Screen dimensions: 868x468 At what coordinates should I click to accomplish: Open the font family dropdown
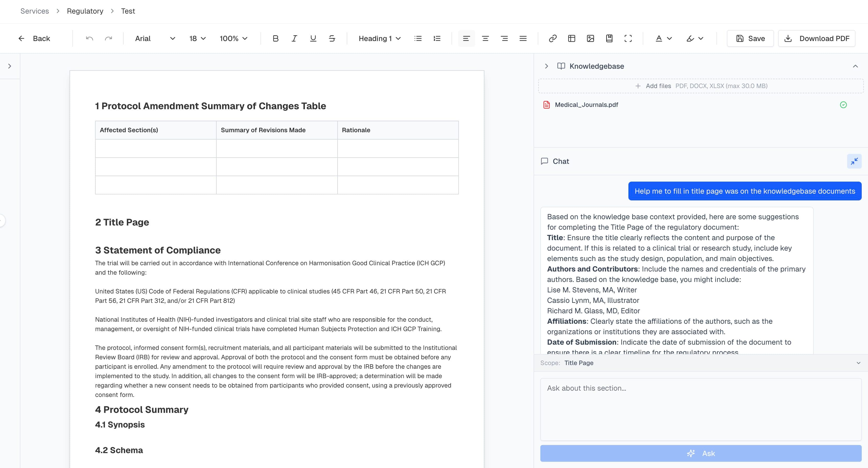click(153, 38)
